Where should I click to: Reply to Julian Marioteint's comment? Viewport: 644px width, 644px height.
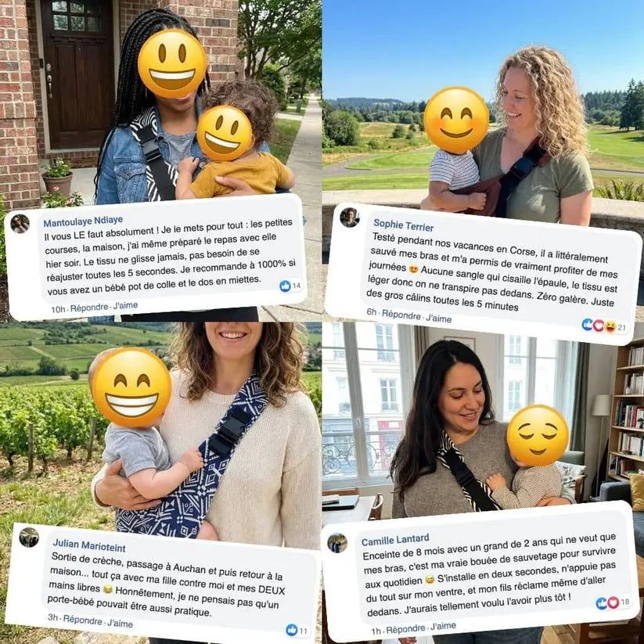[82, 621]
